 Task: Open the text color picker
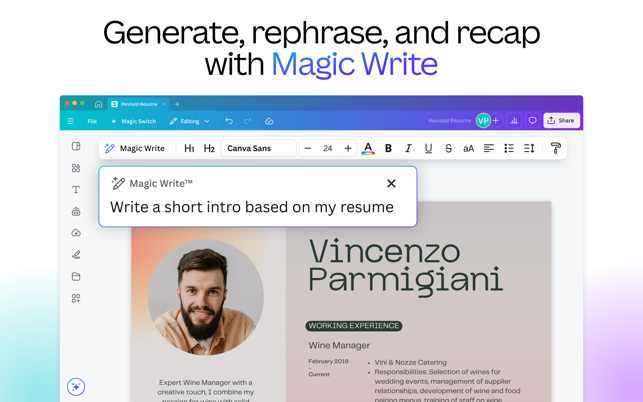click(x=368, y=148)
